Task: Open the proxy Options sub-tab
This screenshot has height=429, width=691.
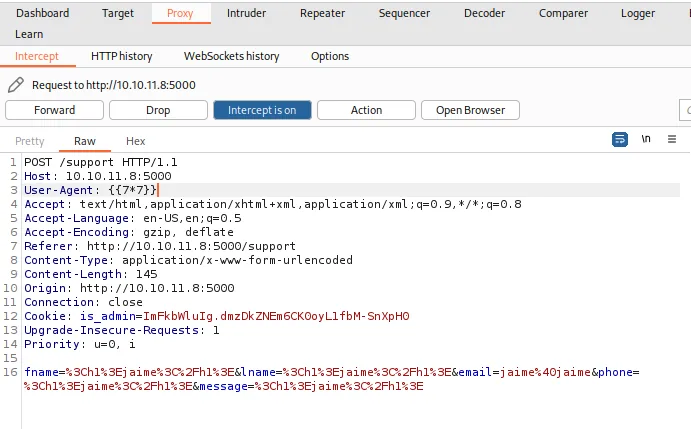Action: coord(330,56)
